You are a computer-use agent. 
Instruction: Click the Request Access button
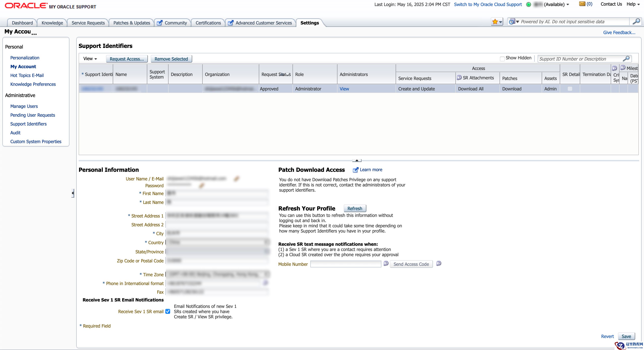127,59
